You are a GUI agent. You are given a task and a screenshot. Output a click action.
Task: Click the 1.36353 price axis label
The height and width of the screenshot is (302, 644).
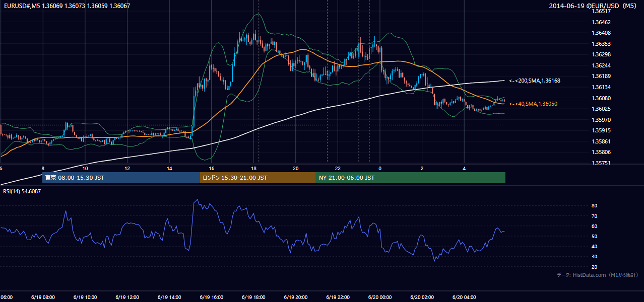click(601, 44)
